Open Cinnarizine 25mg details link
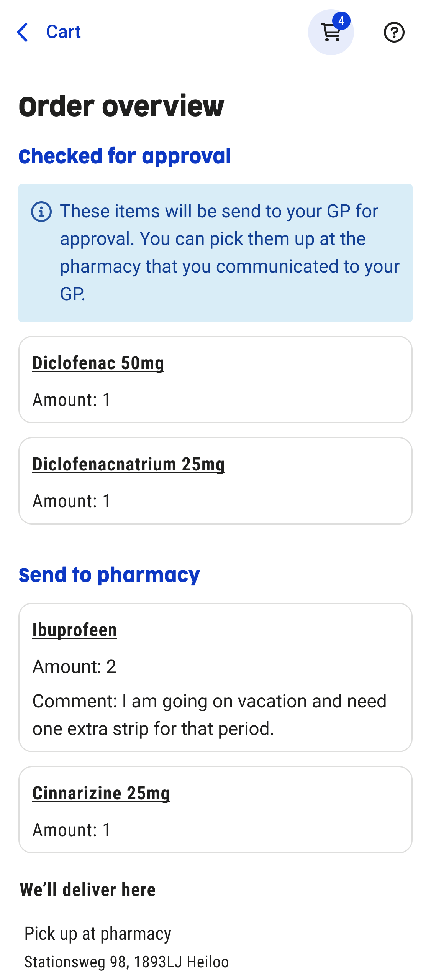The width and height of the screenshot is (431, 980). 101,793
